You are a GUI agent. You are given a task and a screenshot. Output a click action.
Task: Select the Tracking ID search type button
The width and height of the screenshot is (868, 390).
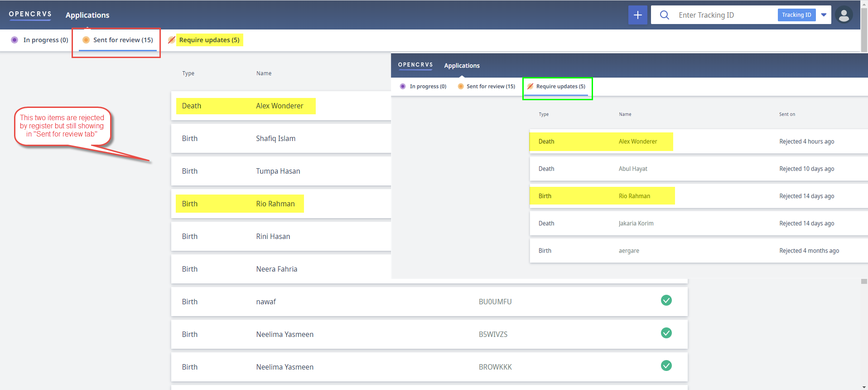pos(796,15)
